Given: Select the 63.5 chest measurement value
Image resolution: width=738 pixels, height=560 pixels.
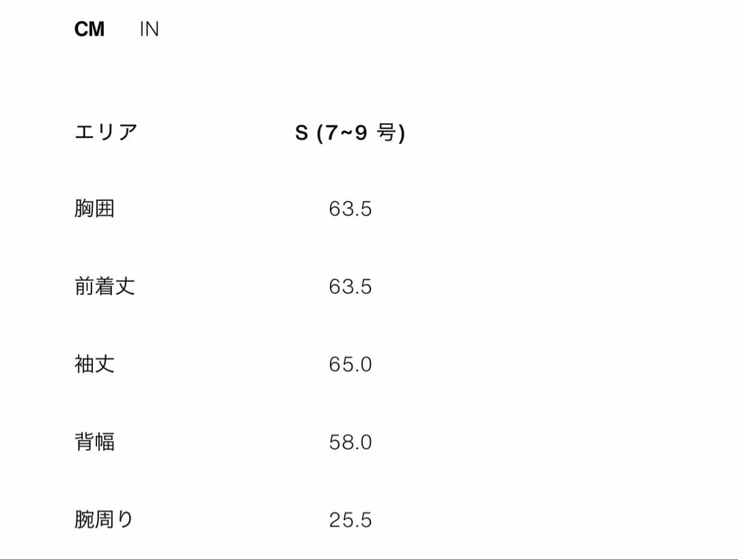Looking at the screenshot, I should (x=351, y=209).
